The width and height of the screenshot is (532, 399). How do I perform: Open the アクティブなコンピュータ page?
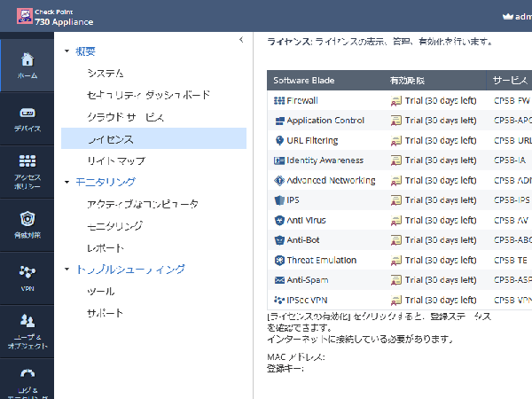pos(143,204)
